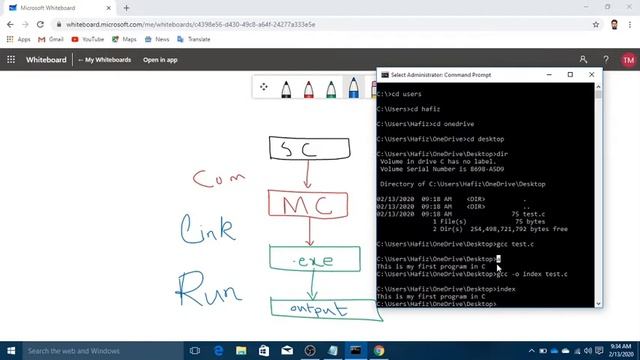Screen dimensions: 640x360
Task: Switch to Chrome in the taskbar
Action: 379,351
